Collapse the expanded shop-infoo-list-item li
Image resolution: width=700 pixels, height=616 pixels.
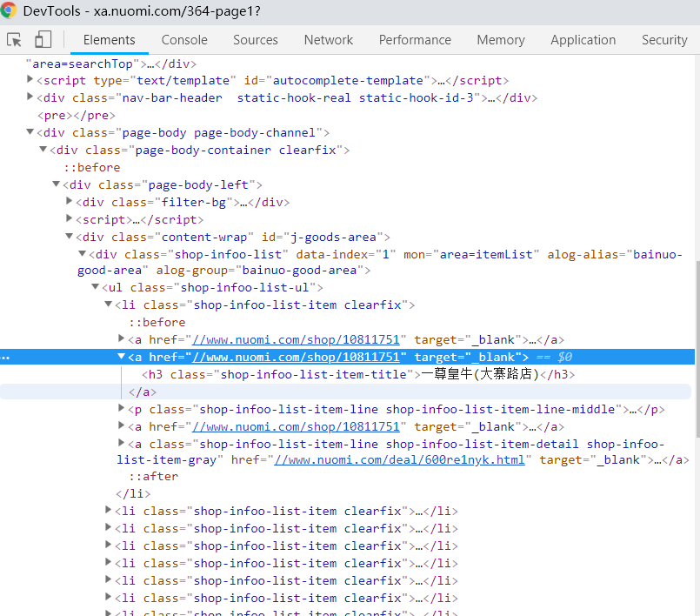coord(108,305)
